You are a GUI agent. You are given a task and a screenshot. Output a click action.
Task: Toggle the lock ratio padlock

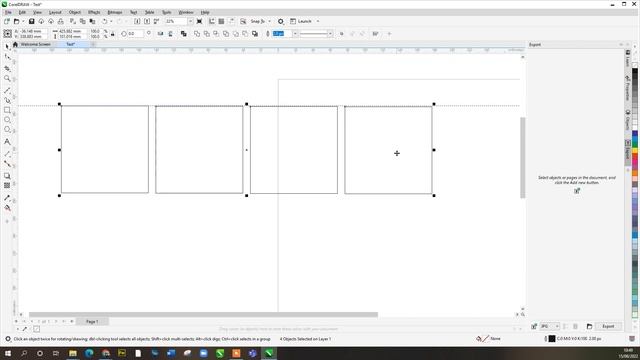pyautogui.click(x=113, y=34)
